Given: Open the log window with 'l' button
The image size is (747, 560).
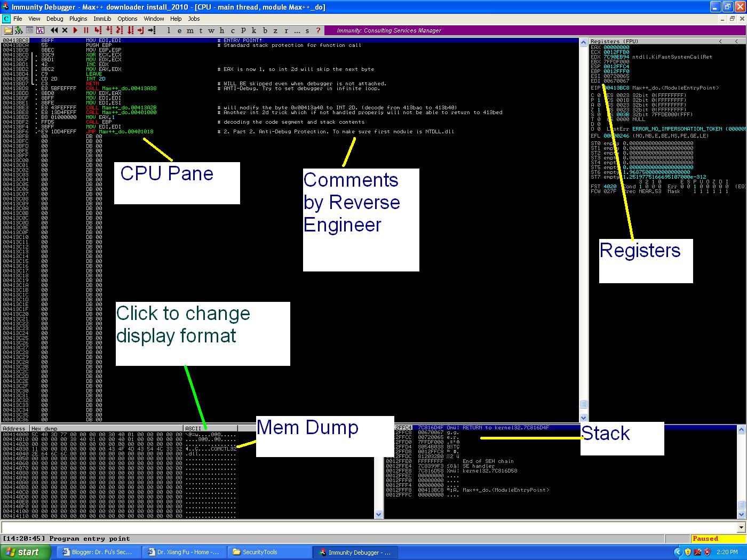Looking at the screenshot, I should (x=169, y=30).
